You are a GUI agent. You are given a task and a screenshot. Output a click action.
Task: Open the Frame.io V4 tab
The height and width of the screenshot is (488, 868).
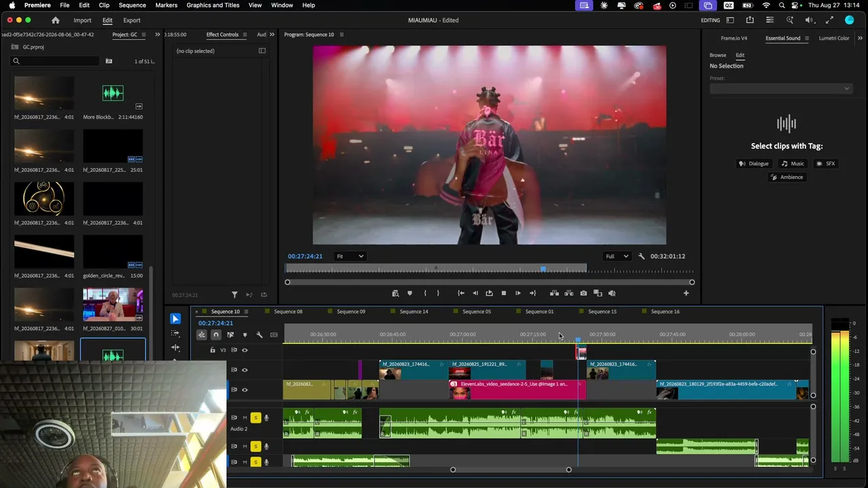[x=734, y=39]
